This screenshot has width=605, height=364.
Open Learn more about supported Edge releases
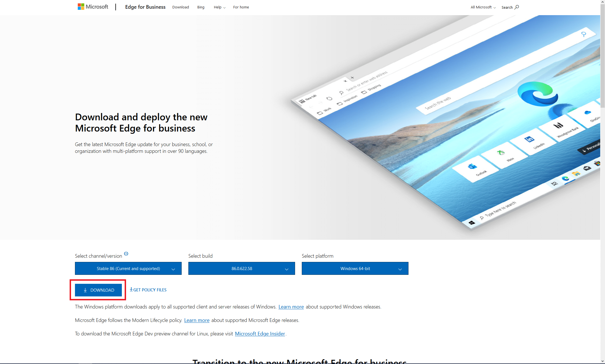point(197,320)
